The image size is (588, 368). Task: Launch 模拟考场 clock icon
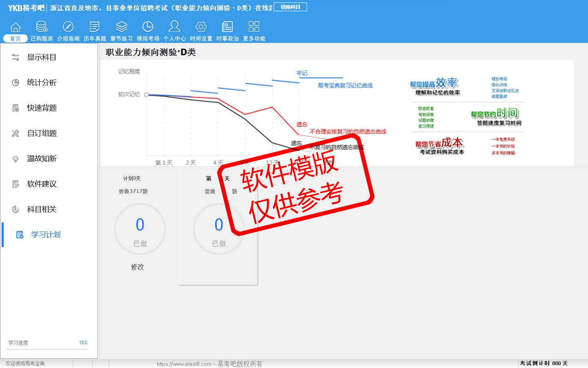(x=148, y=27)
